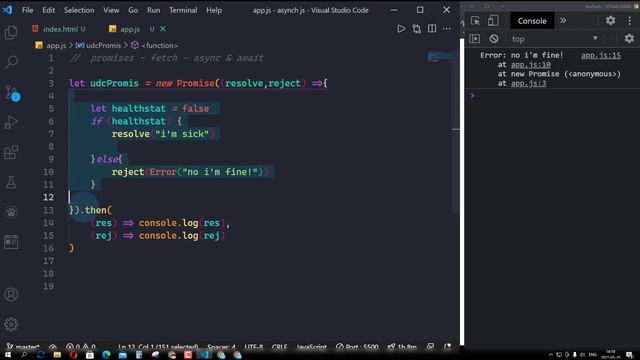Open Run and Debug view
The width and height of the screenshot is (640, 360).
click(11, 122)
